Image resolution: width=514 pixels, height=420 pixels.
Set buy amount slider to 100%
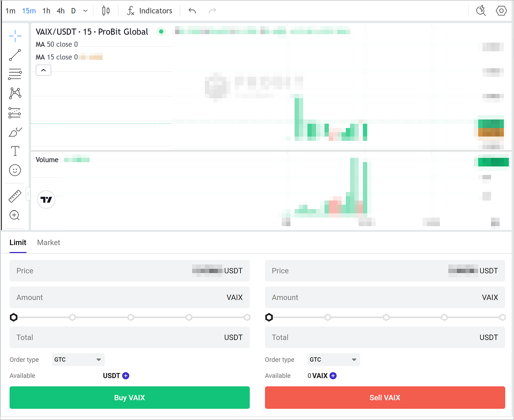(x=247, y=317)
